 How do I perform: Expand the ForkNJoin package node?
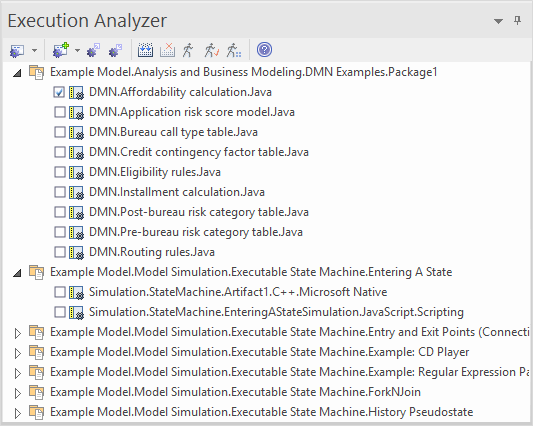click(18, 393)
